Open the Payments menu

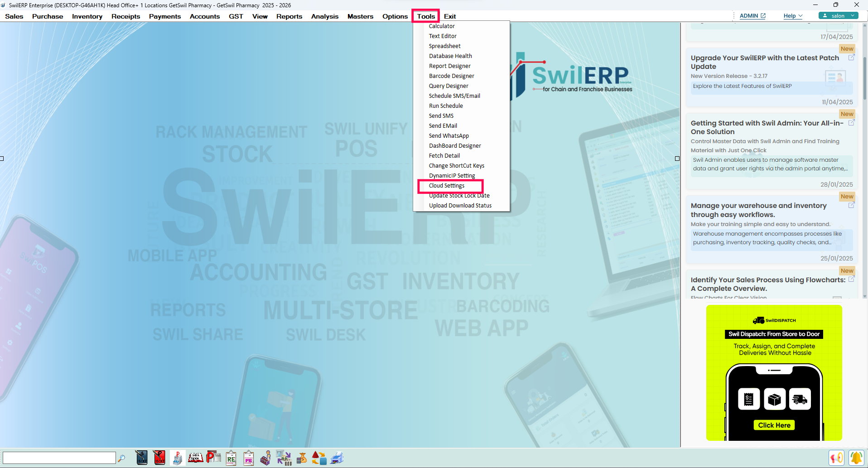[165, 16]
